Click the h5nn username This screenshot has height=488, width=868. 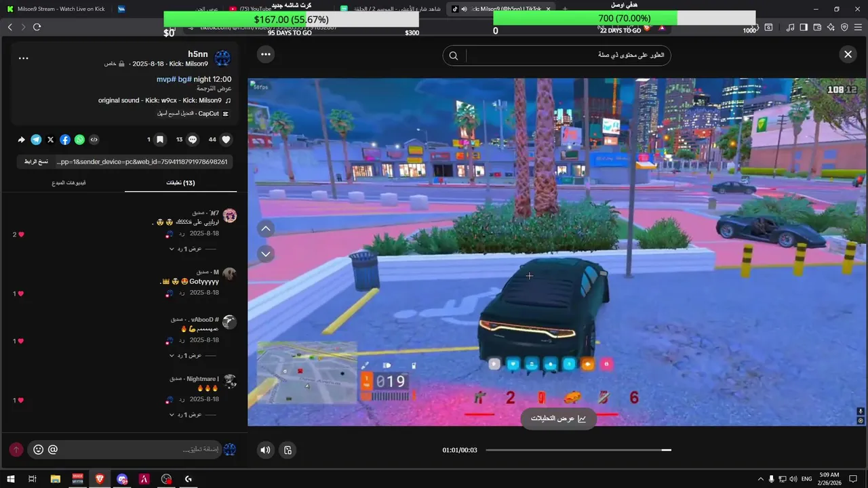(198, 54)
